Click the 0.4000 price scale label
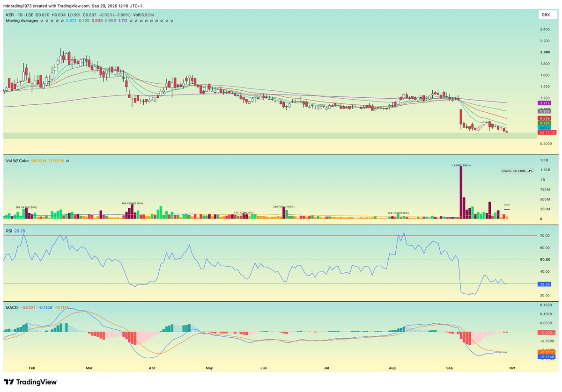The image size is (562, 392). 546,144
